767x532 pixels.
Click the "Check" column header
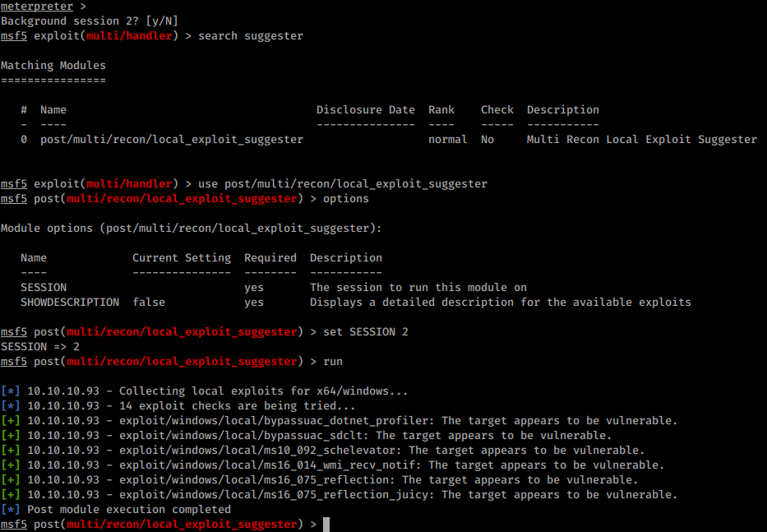pos(497,109)
